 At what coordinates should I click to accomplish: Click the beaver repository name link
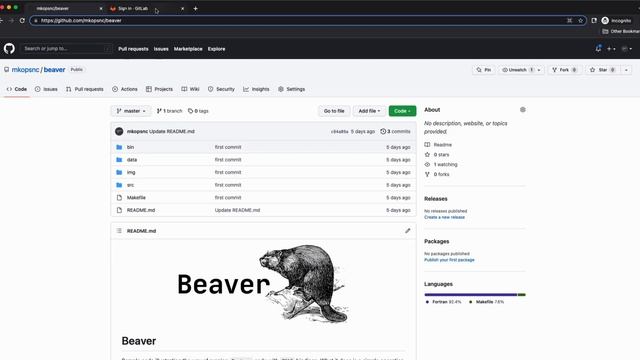pyautogui.click(x=54, y=70)
